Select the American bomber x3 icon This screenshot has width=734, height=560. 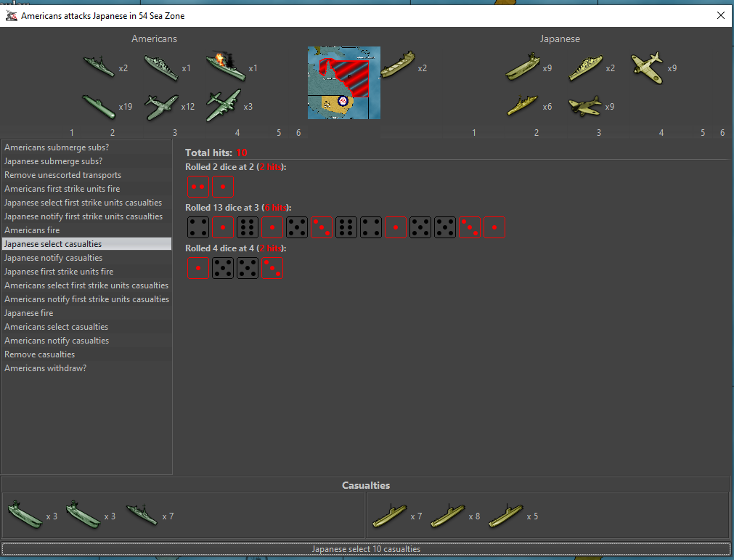pyautogui.click(x=223, y=105)
